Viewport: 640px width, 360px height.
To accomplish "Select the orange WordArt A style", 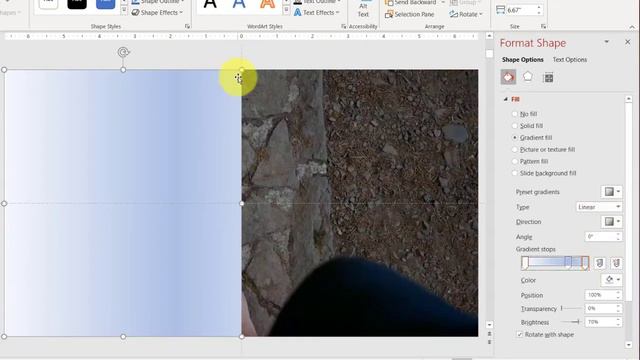I will coord(267,4).
